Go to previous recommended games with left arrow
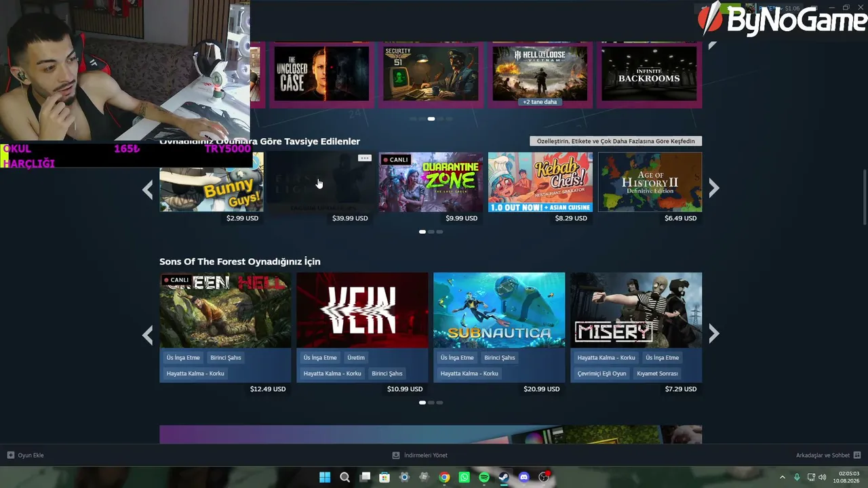Viewport: 868px width, 488px height. tap(148, 190)
